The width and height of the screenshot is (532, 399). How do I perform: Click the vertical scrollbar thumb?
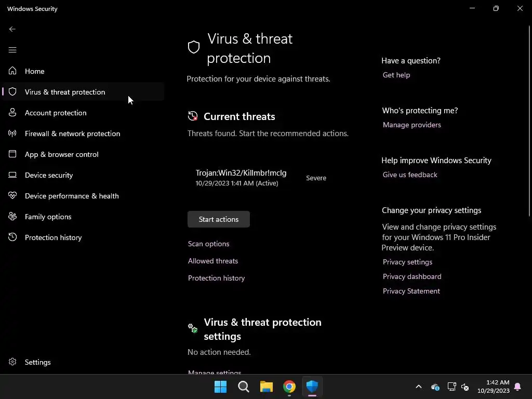[x=529, y=121]
